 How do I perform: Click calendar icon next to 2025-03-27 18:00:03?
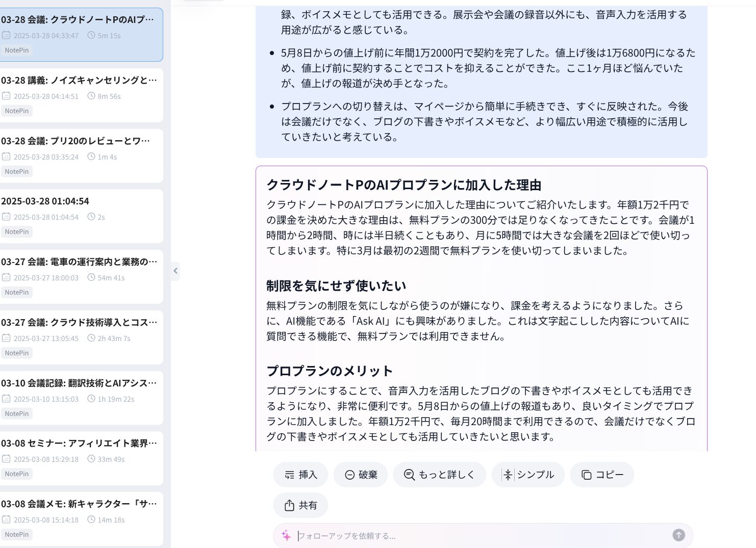click(6, 277)
